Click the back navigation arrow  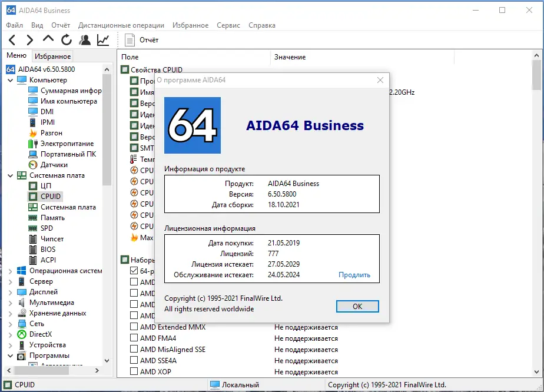(12, 39)
